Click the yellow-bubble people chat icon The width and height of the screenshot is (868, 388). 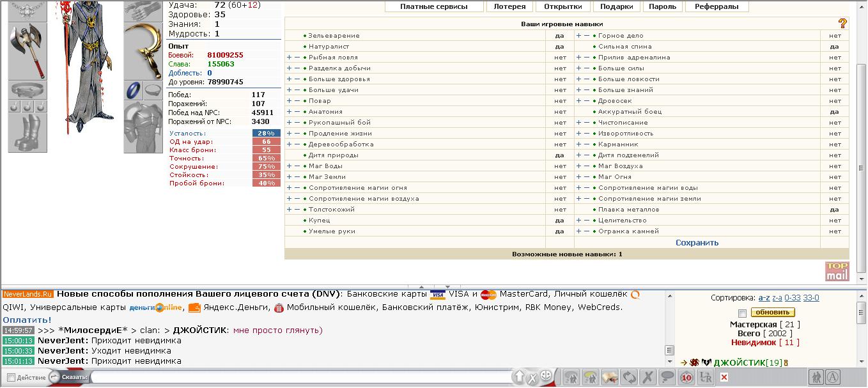590,377
